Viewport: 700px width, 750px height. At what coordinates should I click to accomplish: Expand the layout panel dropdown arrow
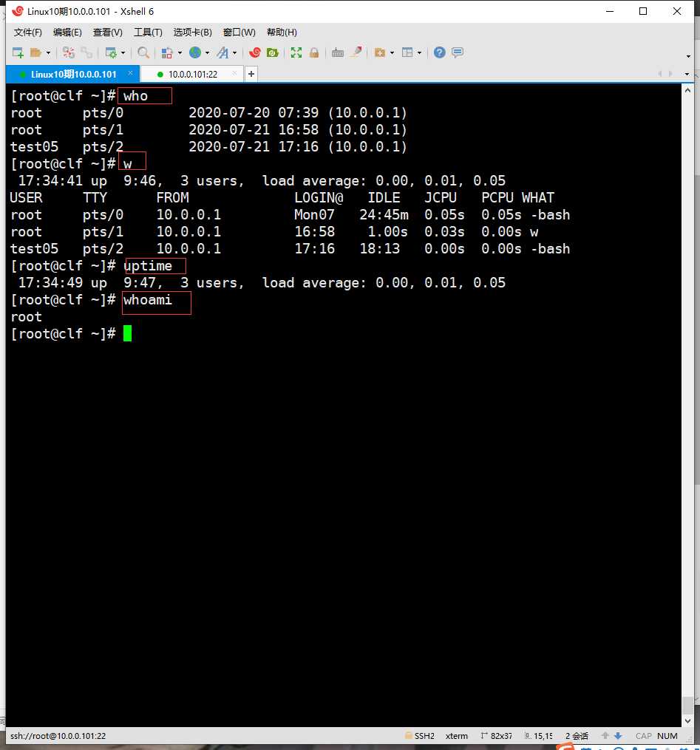coord(419,53)
